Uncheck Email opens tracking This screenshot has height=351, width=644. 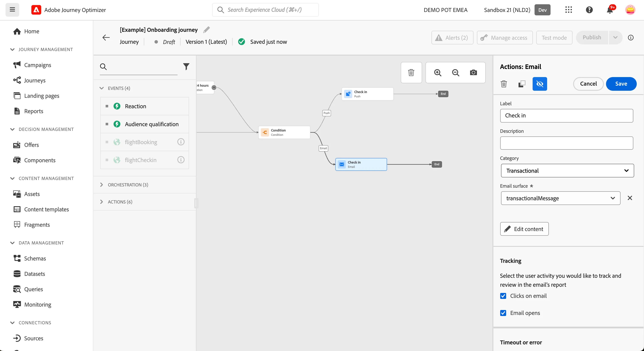(x=503, y=313)
